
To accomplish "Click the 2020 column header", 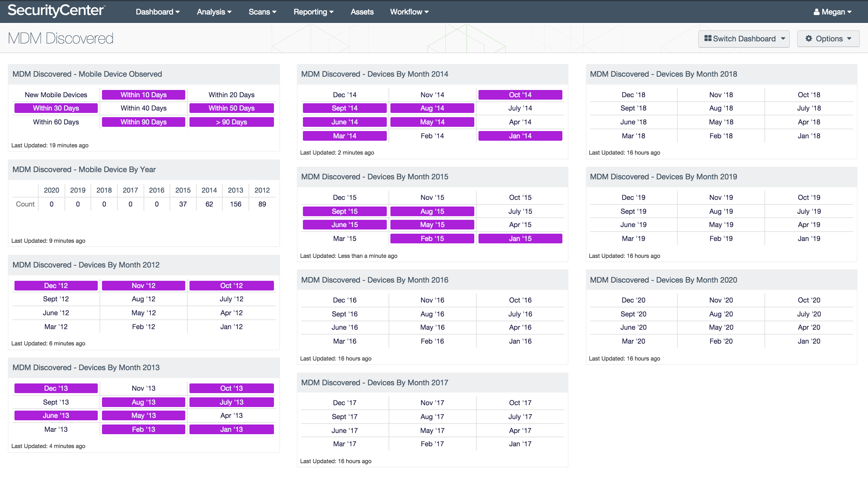I will tap(52, 190).
